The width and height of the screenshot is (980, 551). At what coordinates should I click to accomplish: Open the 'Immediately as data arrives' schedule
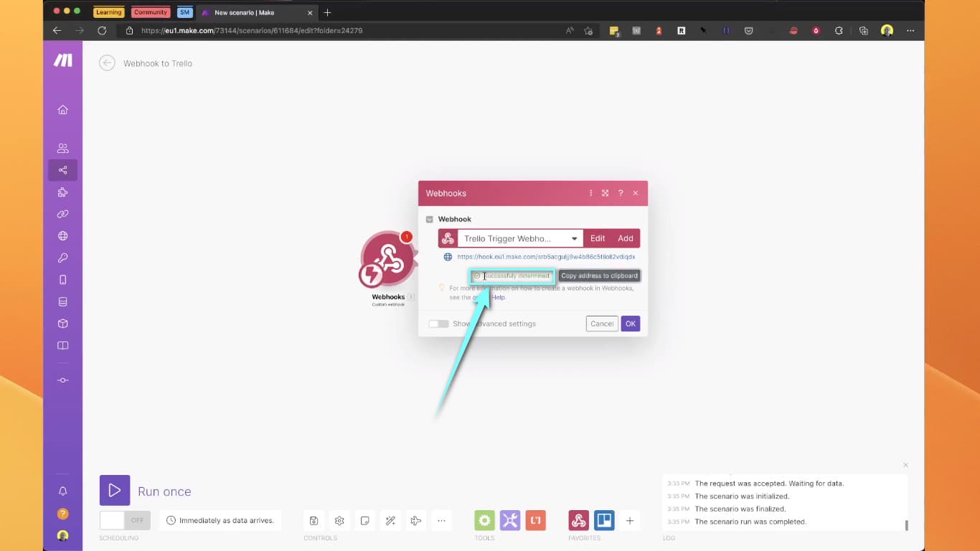pos(220,520)
